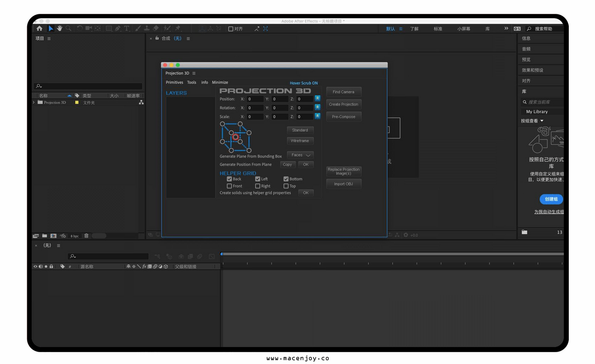This screenshot has height=364, width=595.
Task: Click Replace Projection Image(s) button
Action: [x=344, y=171]
